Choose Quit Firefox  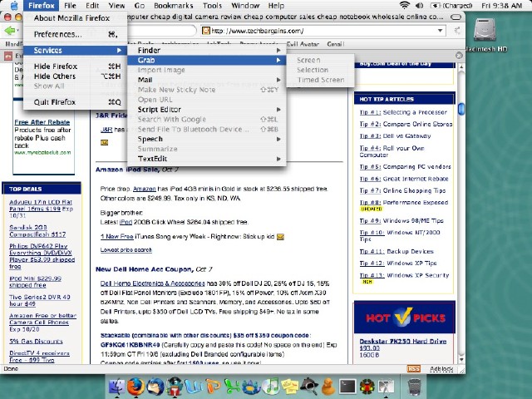75,101
